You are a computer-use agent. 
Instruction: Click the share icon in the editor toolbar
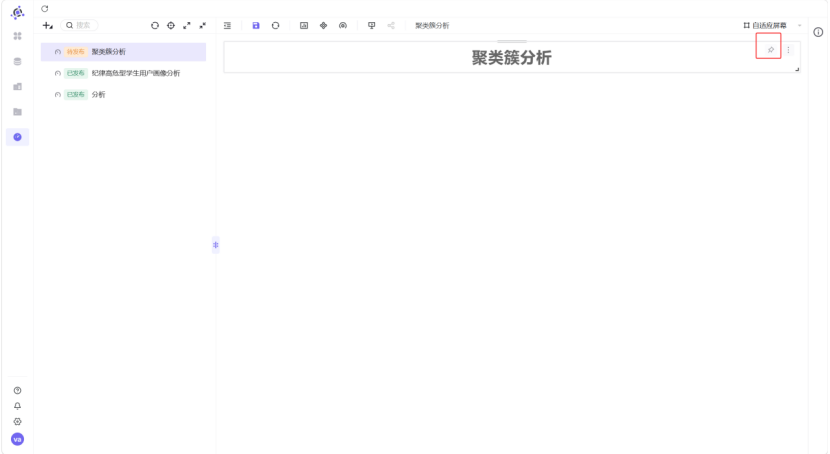click(x=391, y=25)
